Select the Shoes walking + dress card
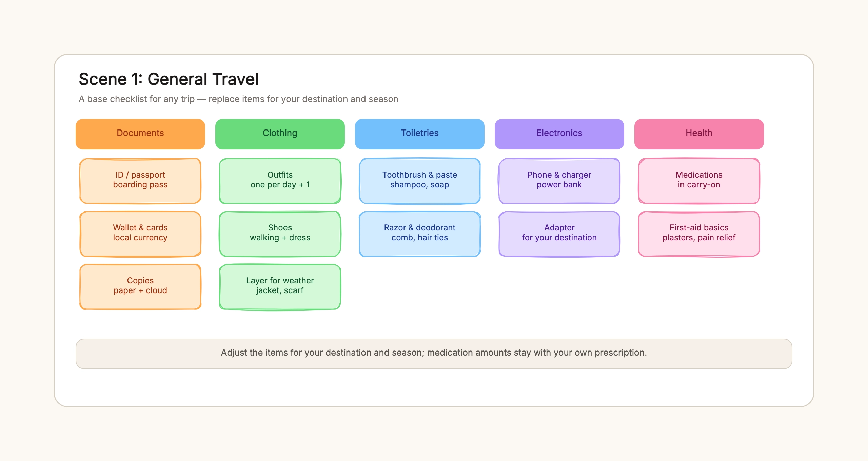Screen dimensions: 868x461 280,234
